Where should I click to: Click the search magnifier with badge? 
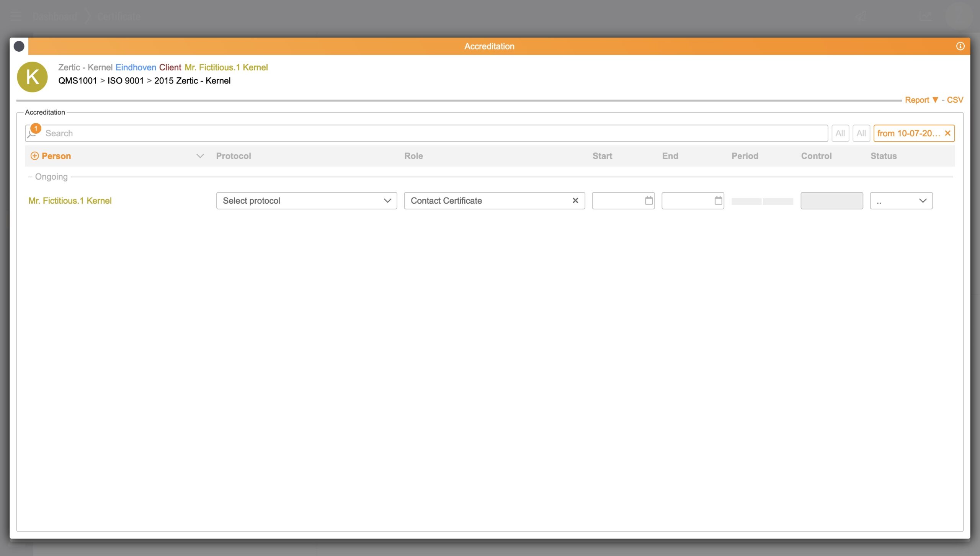33,132
